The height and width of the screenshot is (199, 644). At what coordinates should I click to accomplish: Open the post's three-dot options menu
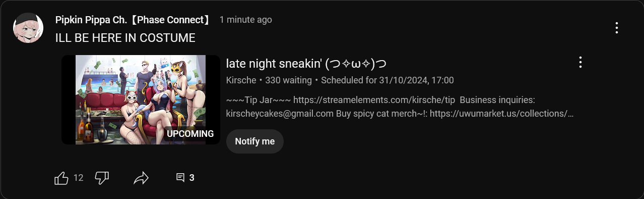[616, 28]
